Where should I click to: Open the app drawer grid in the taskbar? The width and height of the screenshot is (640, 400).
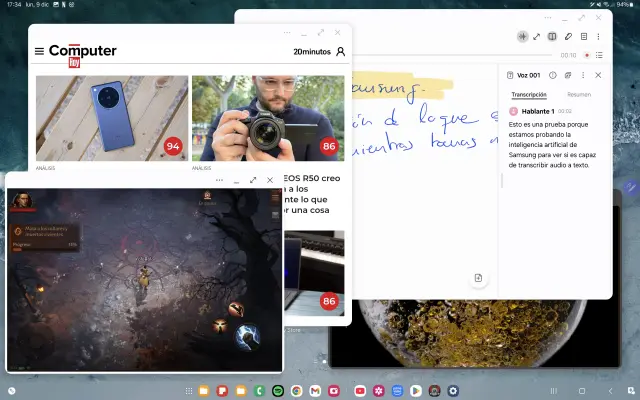tap(189, 391)
